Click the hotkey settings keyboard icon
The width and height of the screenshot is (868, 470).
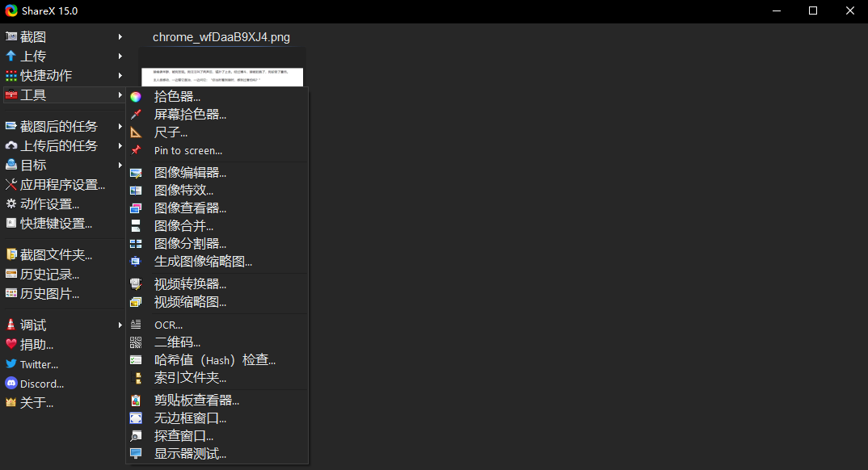(11, 223)
